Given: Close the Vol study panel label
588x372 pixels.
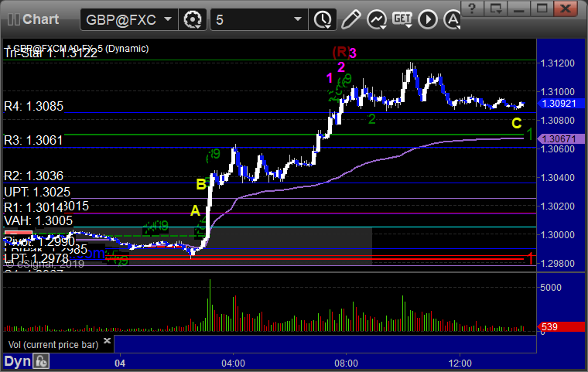Looking at the screenshot, I should 107,340.
